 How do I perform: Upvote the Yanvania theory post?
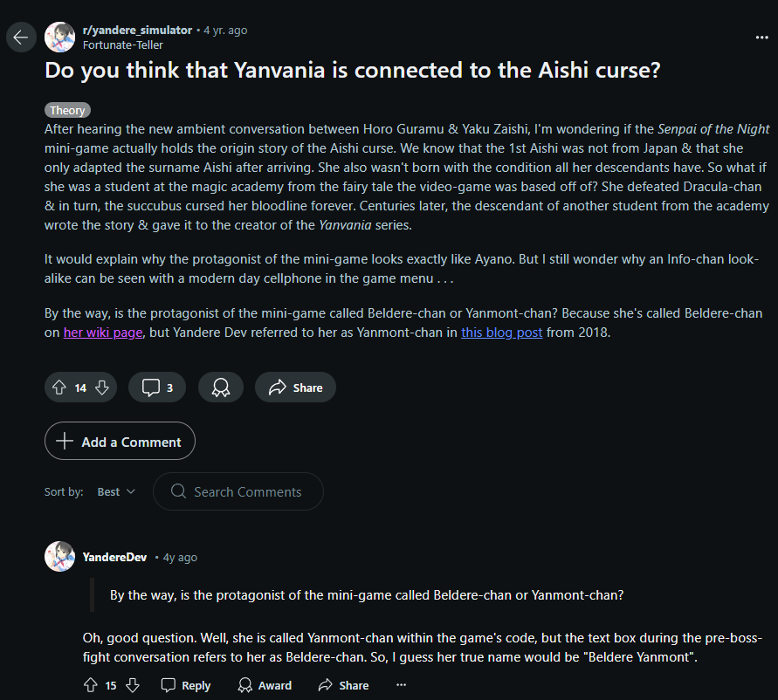click(59, 388)
